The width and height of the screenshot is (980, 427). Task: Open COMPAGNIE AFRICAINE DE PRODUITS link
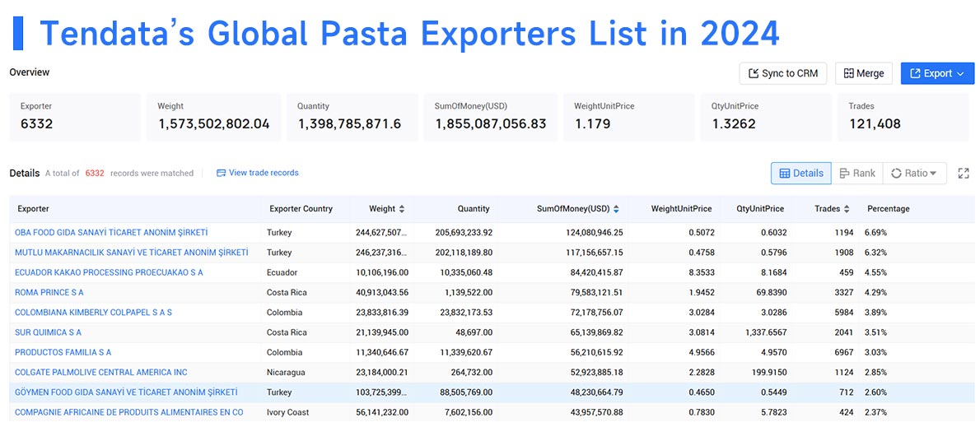(129, 412)
